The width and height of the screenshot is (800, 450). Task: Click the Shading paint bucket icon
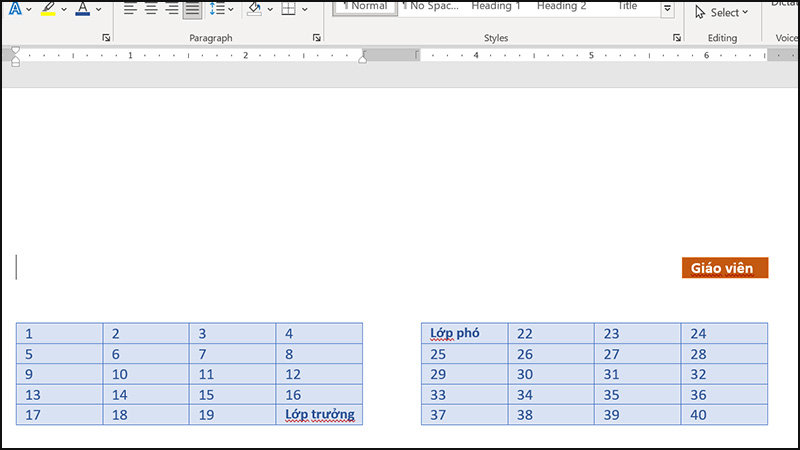tap(253, 9)
